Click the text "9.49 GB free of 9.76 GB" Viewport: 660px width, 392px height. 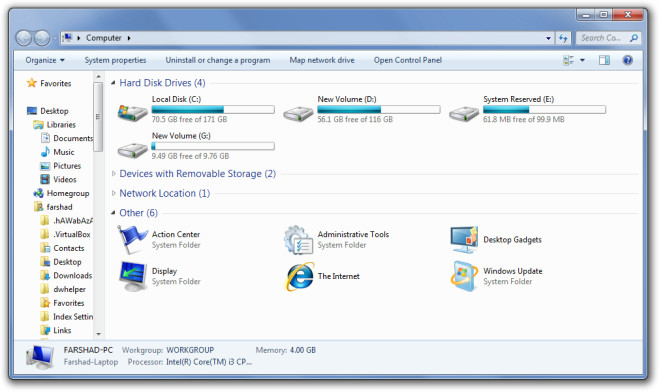190,156
